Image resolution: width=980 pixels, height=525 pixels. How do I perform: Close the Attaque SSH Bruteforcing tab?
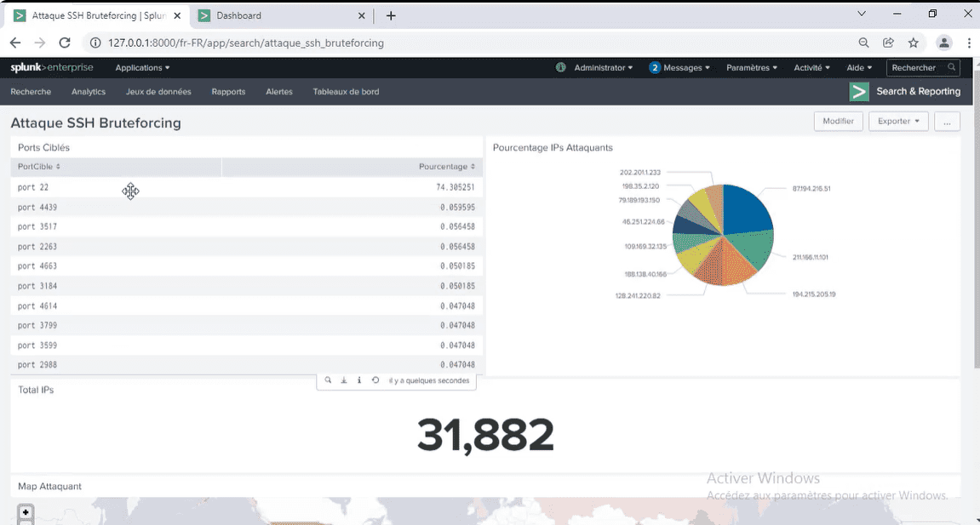177,15
